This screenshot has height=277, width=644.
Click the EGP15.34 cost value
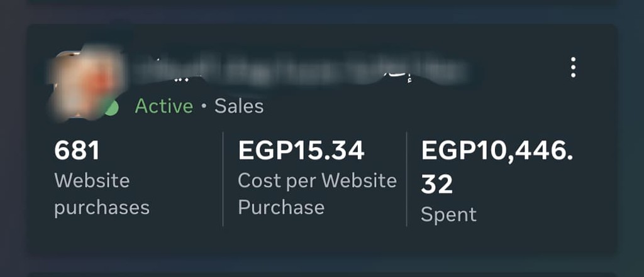pyautogui.click(x=301, y=151)
